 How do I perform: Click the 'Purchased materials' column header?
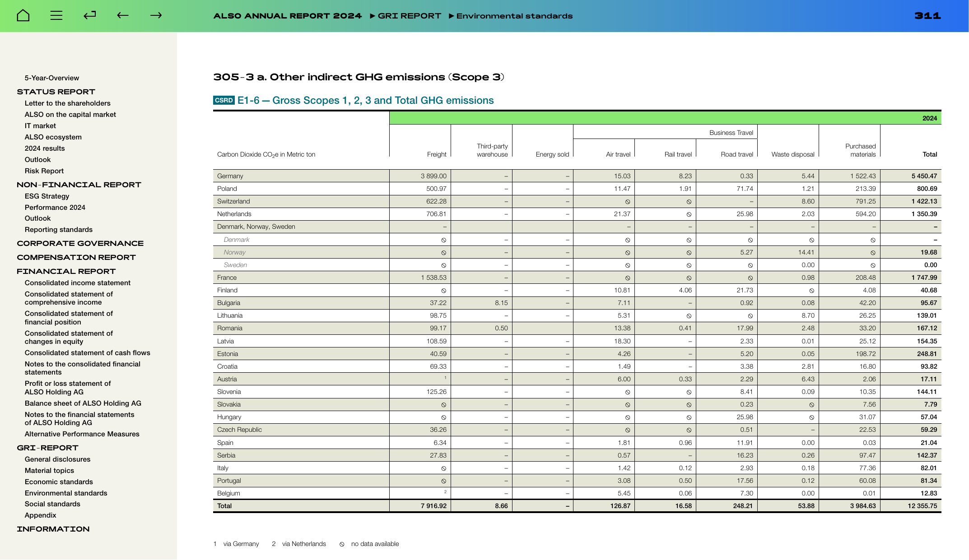coord(861,150)
